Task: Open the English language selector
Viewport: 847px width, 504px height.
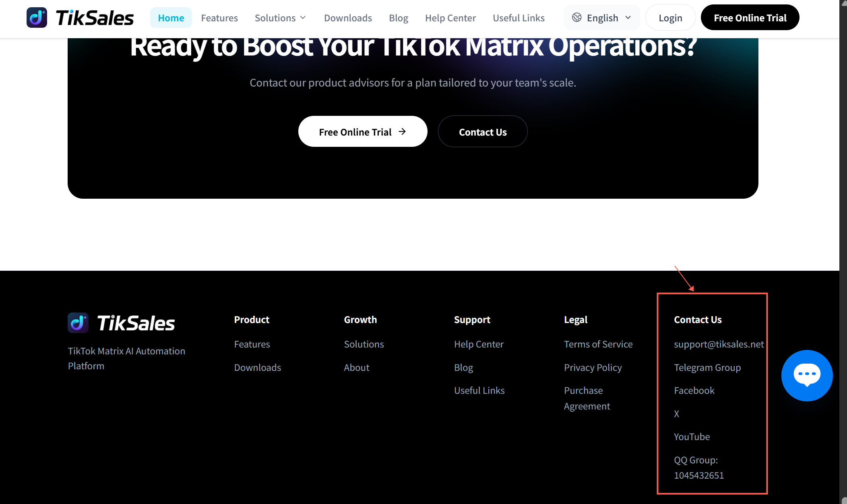Action: tap(601, 18)
